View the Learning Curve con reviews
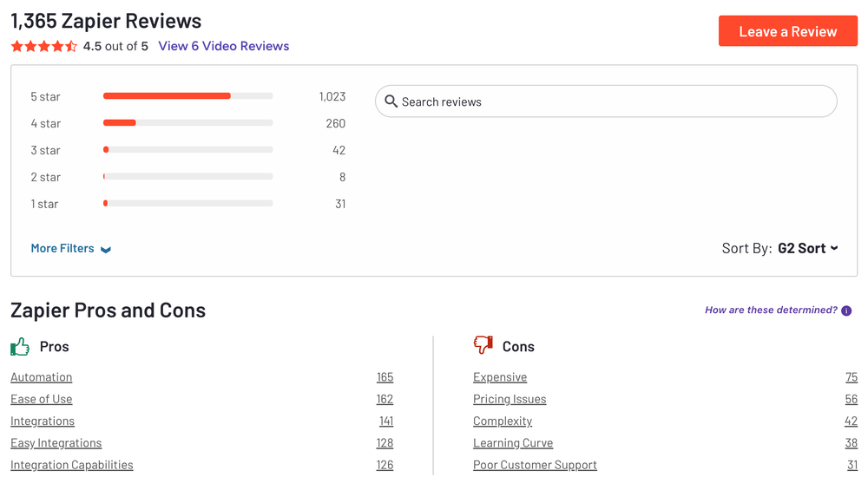 [513, 443]
